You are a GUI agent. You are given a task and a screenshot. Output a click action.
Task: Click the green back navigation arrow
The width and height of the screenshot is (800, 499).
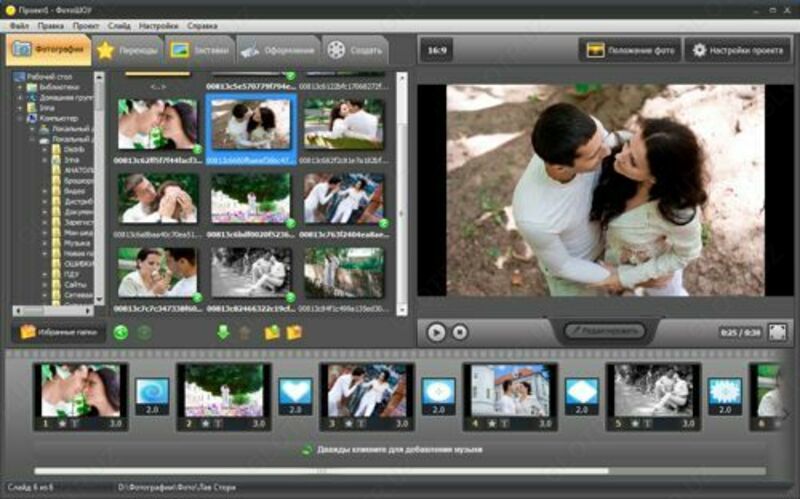[x=121, y=332]
